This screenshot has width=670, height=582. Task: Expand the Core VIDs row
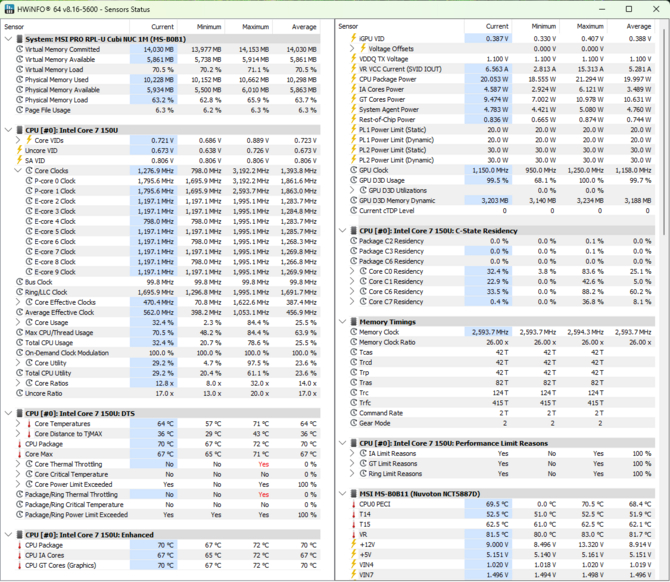[18, 140]
